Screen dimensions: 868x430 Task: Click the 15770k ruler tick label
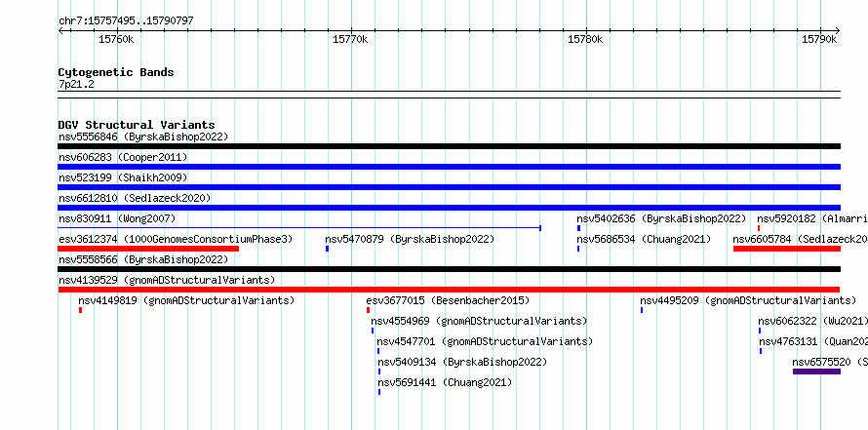tap(350, 39)
